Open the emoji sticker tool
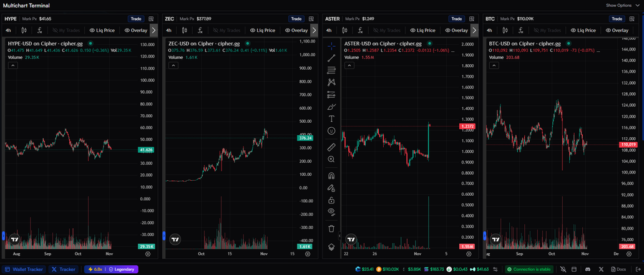The width and height of the screenshot is (644, 275). click(x=331, y=130)
